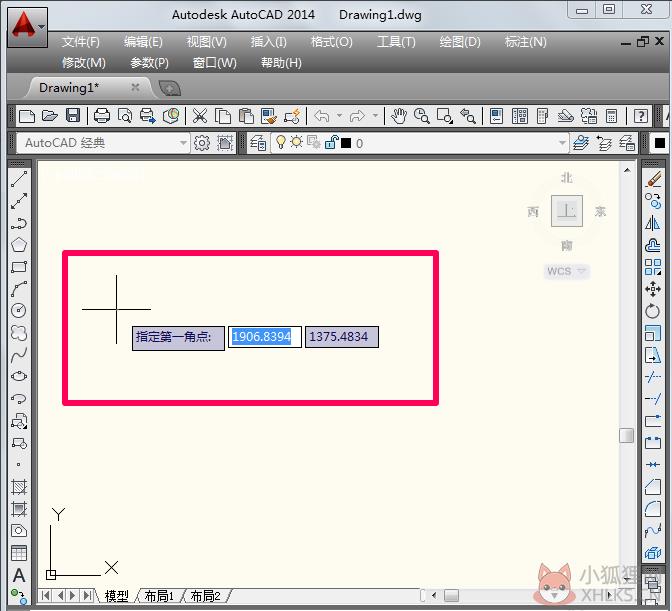672x611 pixels.
Task: Open the application menu A button
Action: tap(27, 27)
